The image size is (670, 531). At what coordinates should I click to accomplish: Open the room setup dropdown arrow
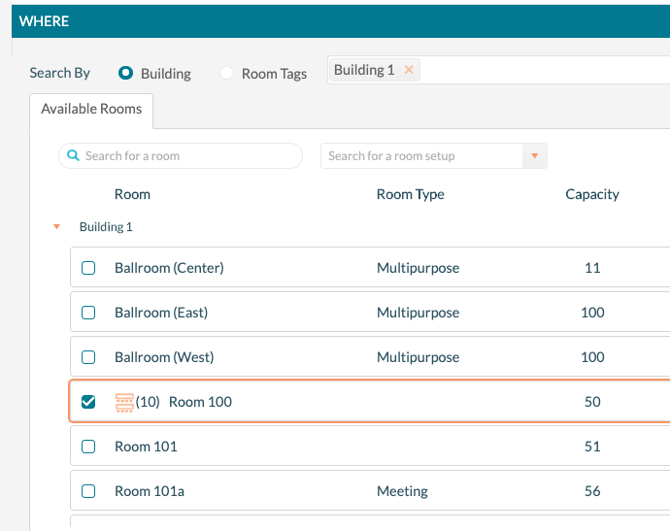tap(535, 156)
